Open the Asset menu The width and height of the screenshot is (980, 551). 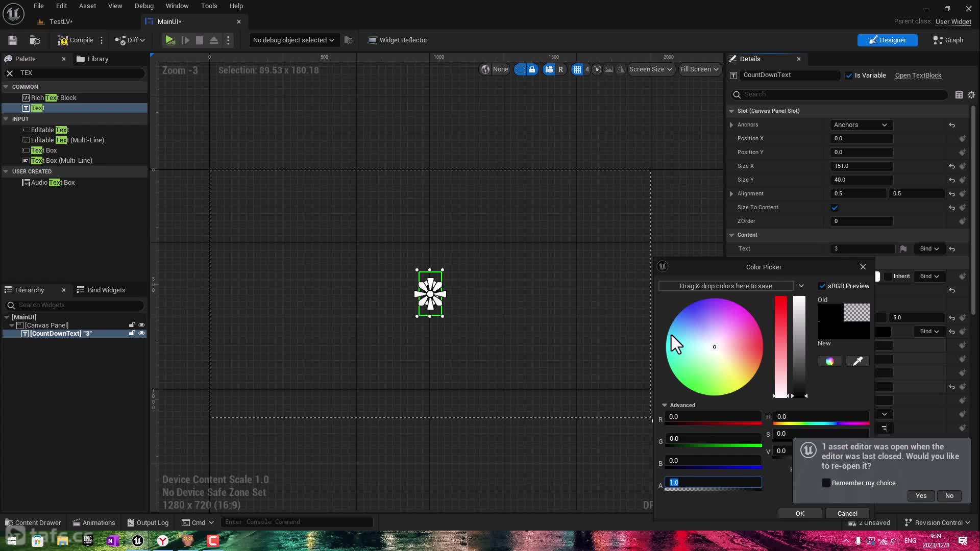[87, 6]
